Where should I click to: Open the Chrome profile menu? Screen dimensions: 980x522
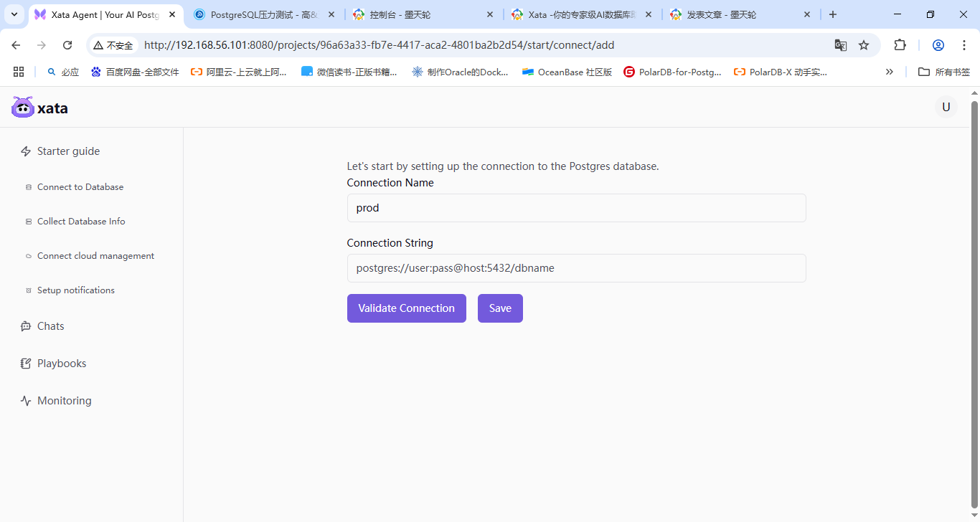[938, 44]
